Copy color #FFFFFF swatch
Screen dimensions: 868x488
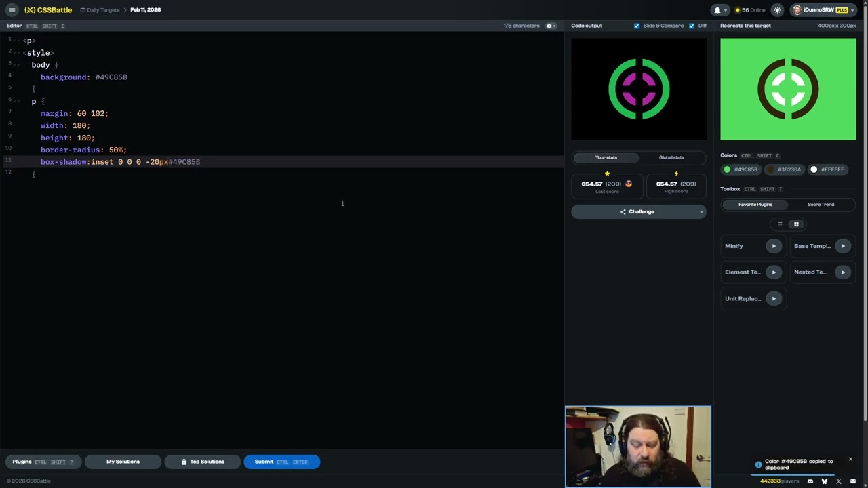point(827,169)
